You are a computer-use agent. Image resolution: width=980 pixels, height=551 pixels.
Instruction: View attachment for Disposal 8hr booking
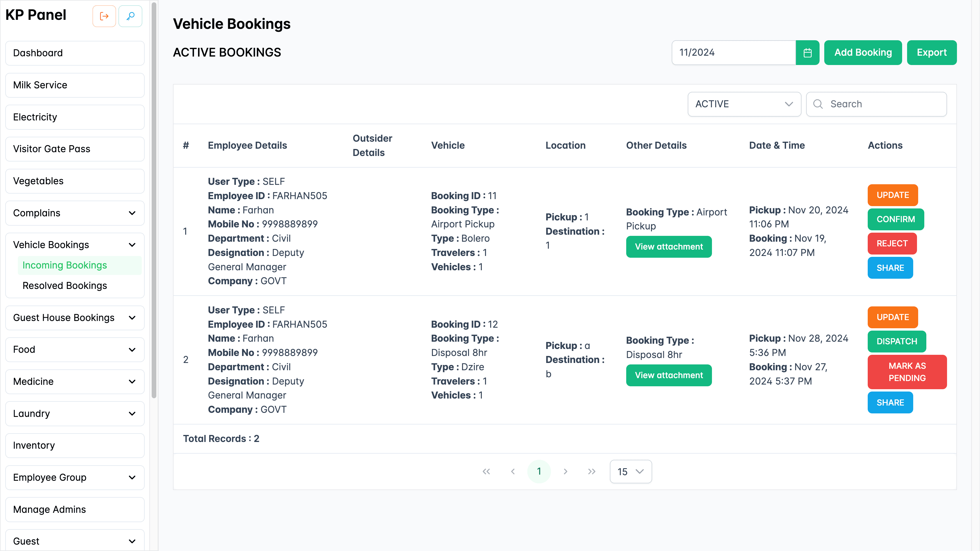(668, 375)
